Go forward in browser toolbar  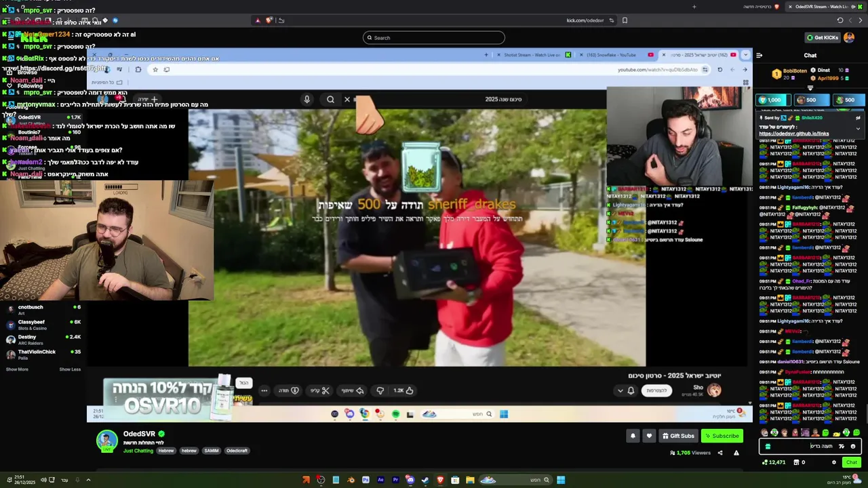(860, 20)
